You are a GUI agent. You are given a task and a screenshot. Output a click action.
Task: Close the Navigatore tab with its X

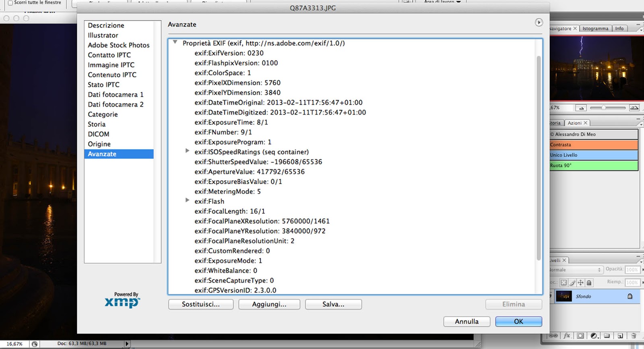coord(575,29)
